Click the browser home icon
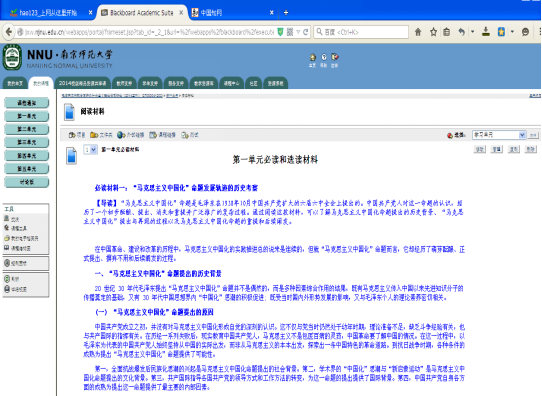The image size is (542, 396). pyautogui.click(x=418, y=32)
